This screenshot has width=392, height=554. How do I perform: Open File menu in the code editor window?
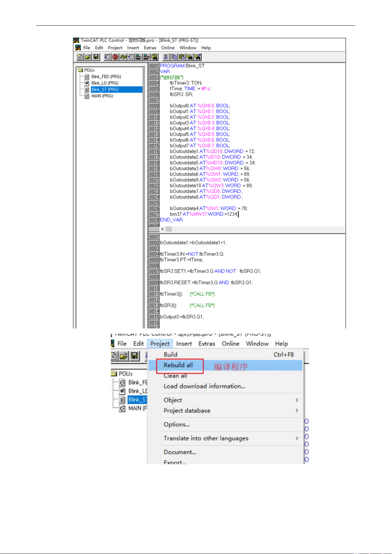click(87, 48)
